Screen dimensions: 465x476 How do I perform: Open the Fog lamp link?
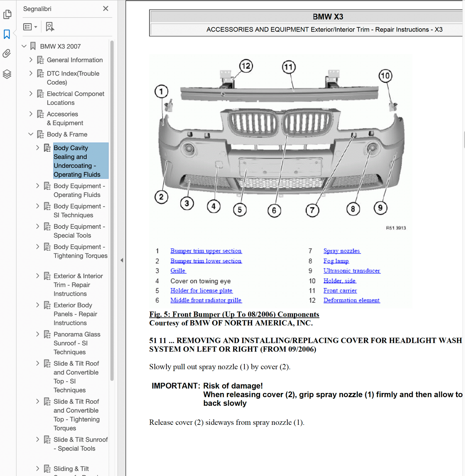pos(336,261)
